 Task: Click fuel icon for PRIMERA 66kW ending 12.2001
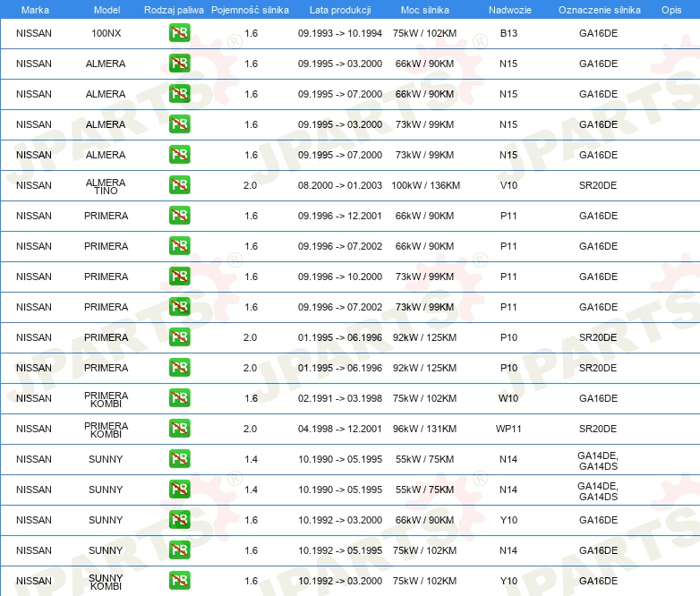click(179, 215)
